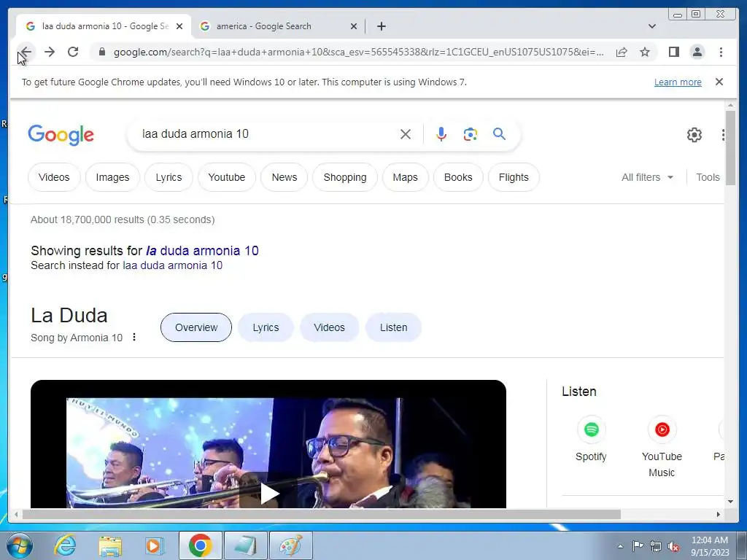The width and height of the screenshot is (747, 560).
Task: Clear the search query with the X
Action: click(x=406, y=134)
